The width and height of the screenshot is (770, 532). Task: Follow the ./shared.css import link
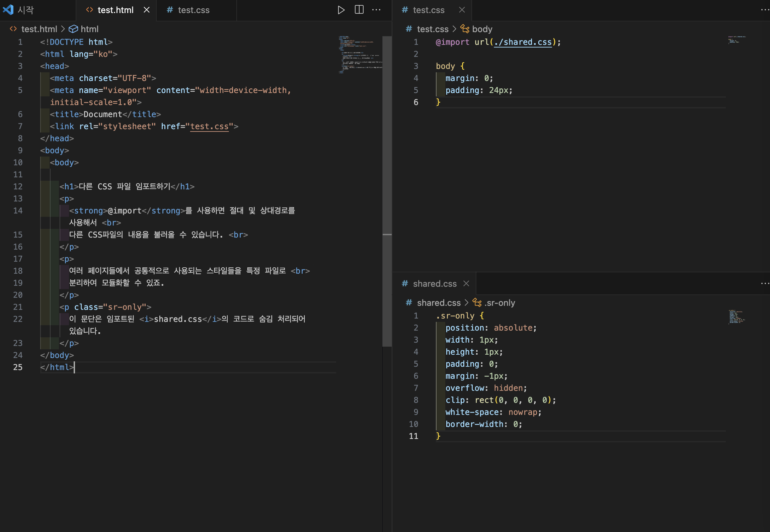click(x=523, y=42)
